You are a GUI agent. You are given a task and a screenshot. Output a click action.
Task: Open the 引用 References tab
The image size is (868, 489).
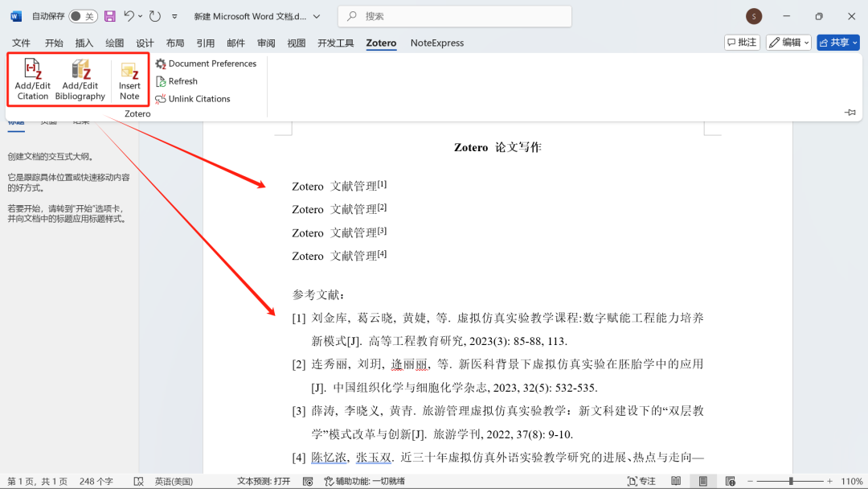(x=205, y=43)
